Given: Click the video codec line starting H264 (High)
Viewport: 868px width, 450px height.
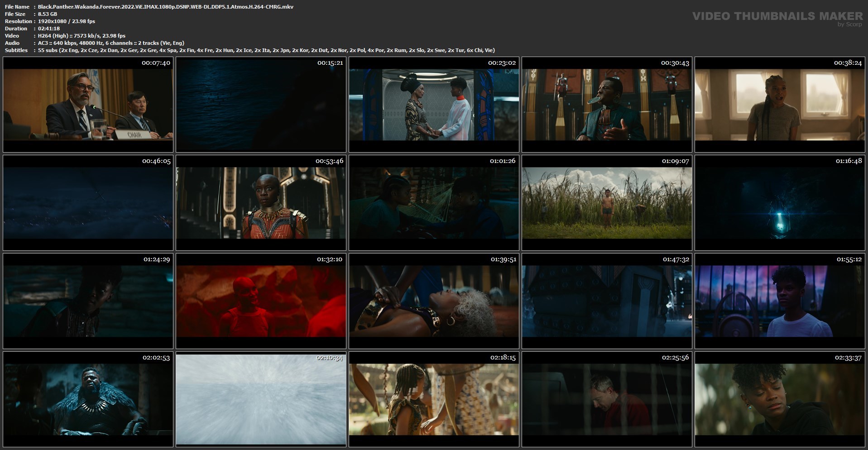Looking at the screenshot, I should tap(82, 36).
